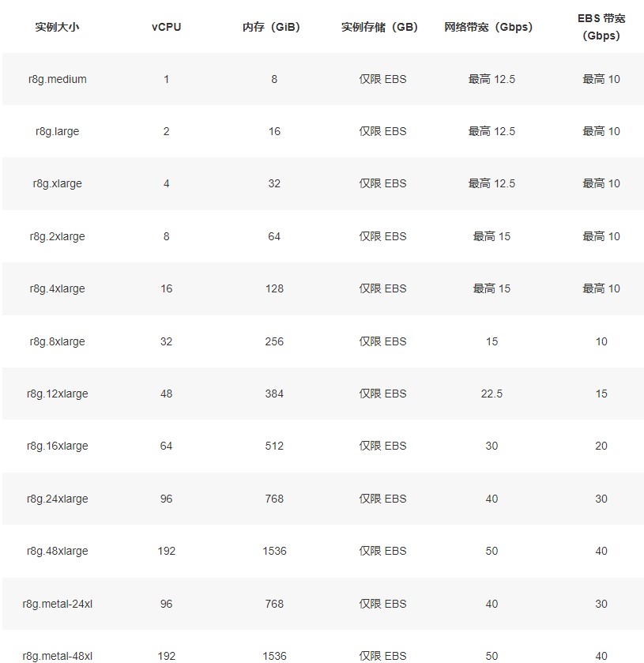
Task: Select the r8g.medium instance name
Action: point(57,79)
